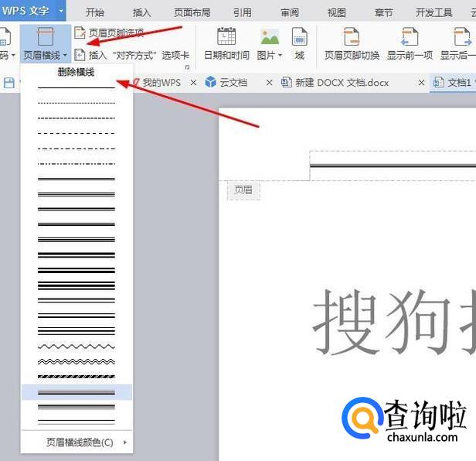Click the 图片 picture icon
The image size is (476, 461).
point(270,37)
